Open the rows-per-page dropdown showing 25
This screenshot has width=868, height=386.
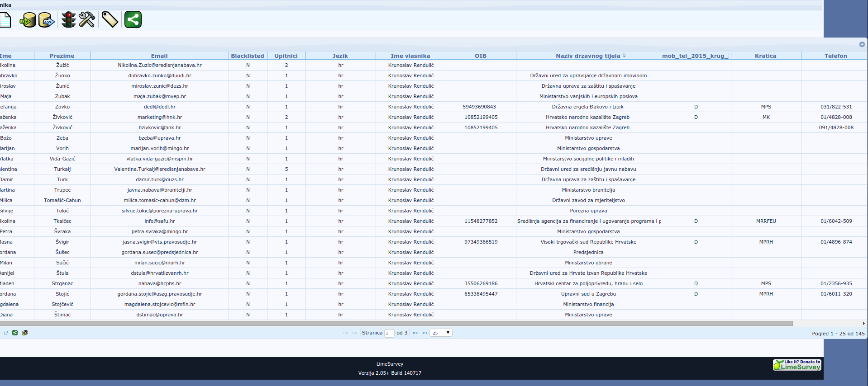(x=440, y=333)
